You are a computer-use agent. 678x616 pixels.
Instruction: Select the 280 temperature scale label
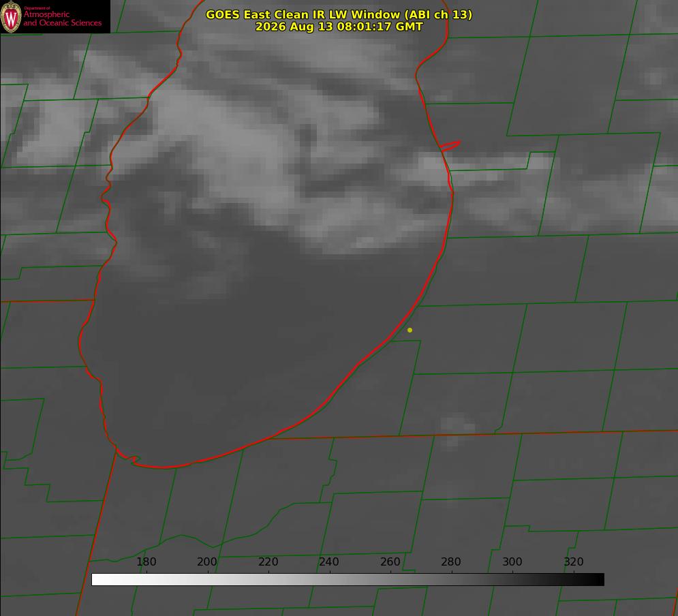(x=451, y=561)
